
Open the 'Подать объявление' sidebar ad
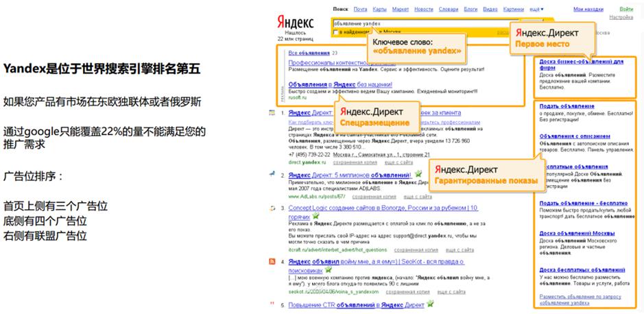coord(567,106)
